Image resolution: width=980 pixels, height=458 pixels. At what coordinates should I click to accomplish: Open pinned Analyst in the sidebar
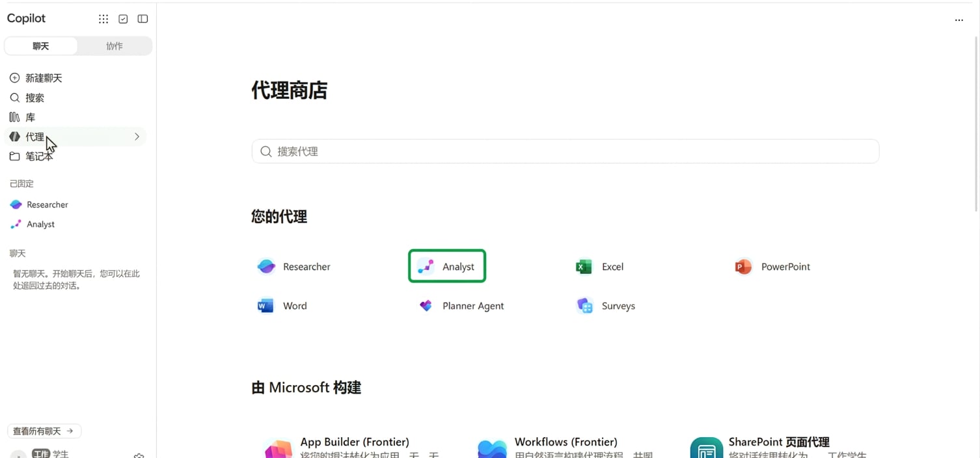tap(75, 224)
